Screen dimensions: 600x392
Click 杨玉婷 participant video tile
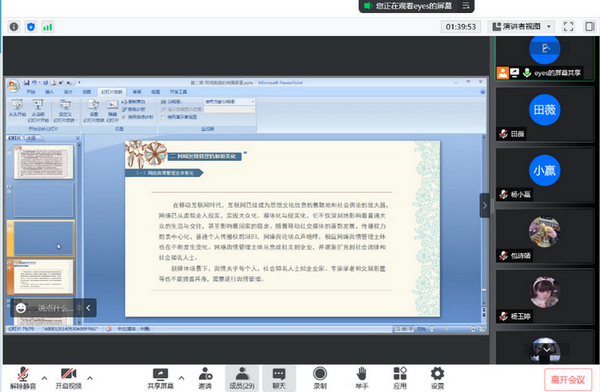pos(545,297)
